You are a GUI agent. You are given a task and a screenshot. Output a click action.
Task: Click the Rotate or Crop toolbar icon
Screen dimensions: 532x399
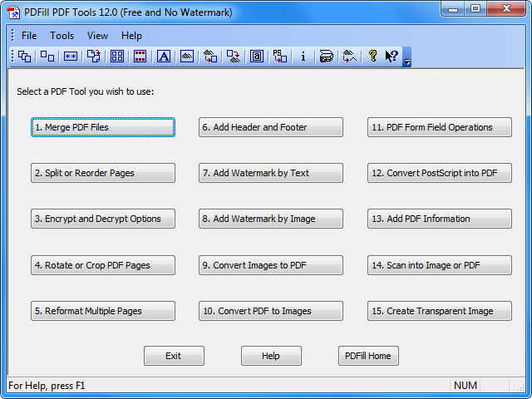coord(94,57)
